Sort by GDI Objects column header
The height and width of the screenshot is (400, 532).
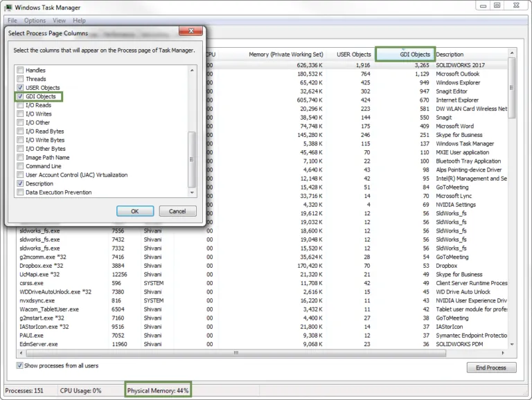tap(405, 54)
